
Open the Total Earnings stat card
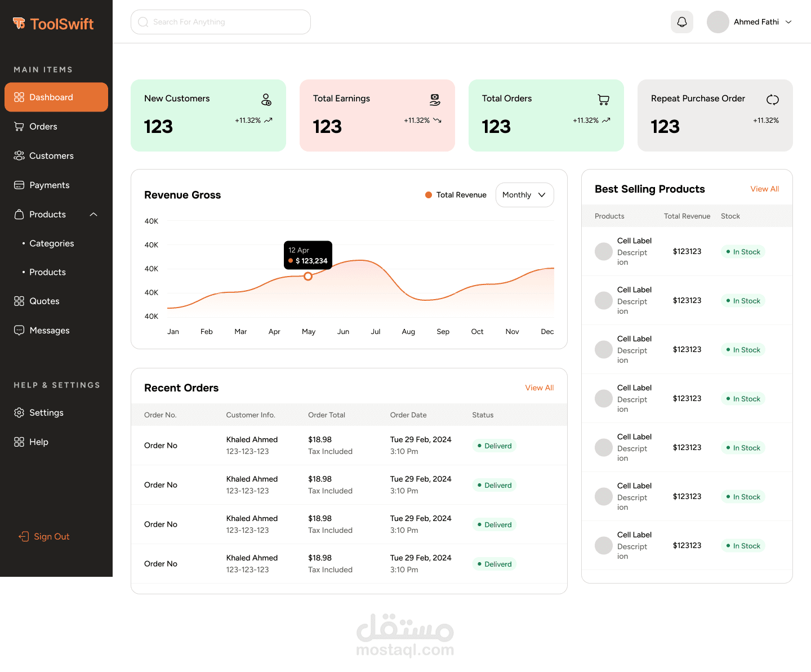(377, 115)
